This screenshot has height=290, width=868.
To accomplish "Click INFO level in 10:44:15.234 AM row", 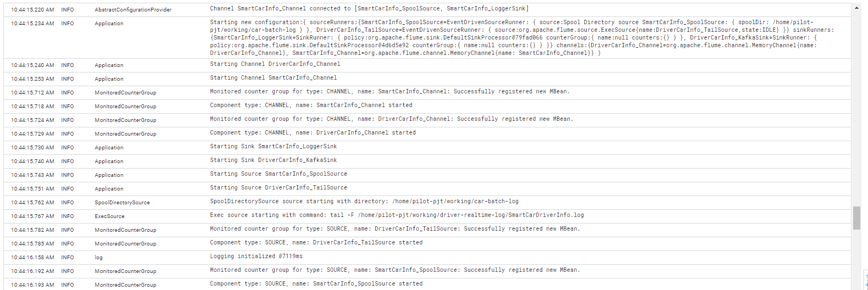I will click(68, 24).
